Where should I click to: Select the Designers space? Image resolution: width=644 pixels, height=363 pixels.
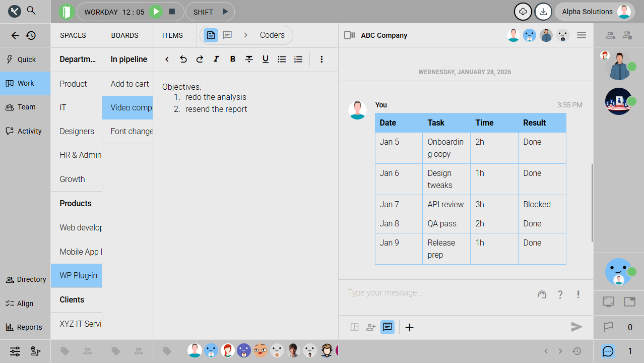click(x=77, y=131)
